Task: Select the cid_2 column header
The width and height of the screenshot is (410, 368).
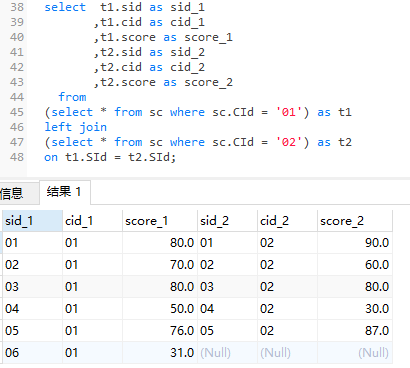Action: click(x=287, y=221)
